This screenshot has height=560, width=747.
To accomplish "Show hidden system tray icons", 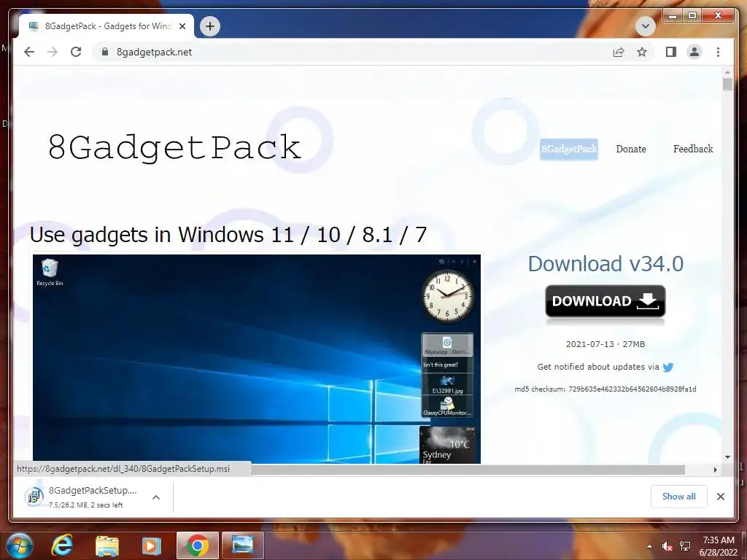I will 649,546.
